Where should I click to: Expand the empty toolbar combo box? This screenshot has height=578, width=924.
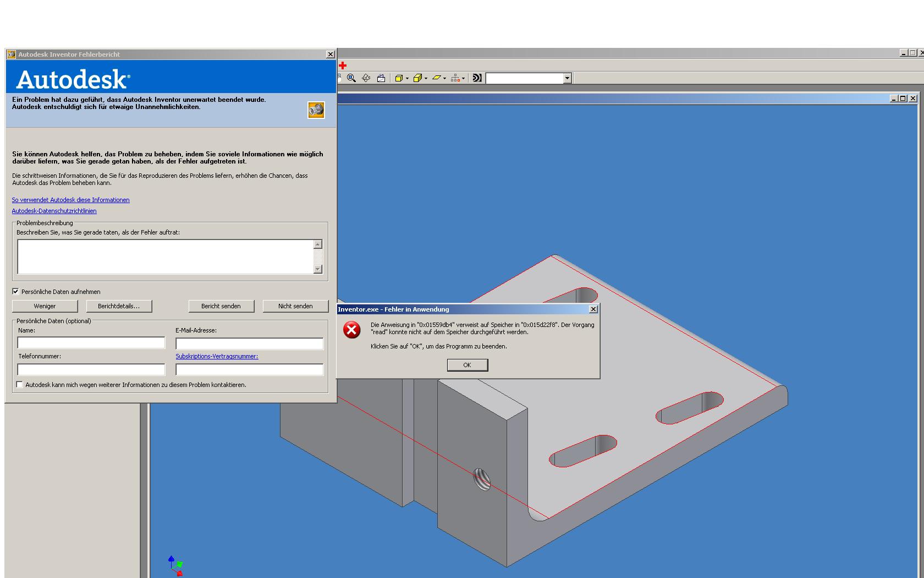[567, 78]
